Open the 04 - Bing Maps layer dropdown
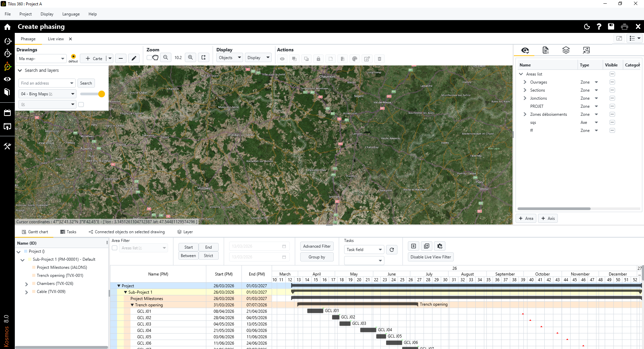The height and width of the screenshot is (349, 644). click(x=72, y=94)
